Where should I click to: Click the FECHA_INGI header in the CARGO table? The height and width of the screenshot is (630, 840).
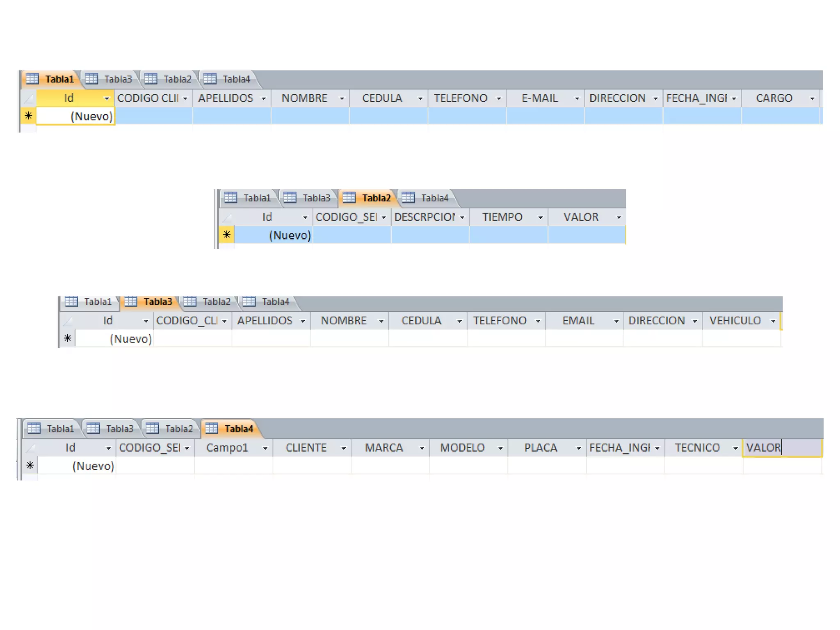pos(696,98)
